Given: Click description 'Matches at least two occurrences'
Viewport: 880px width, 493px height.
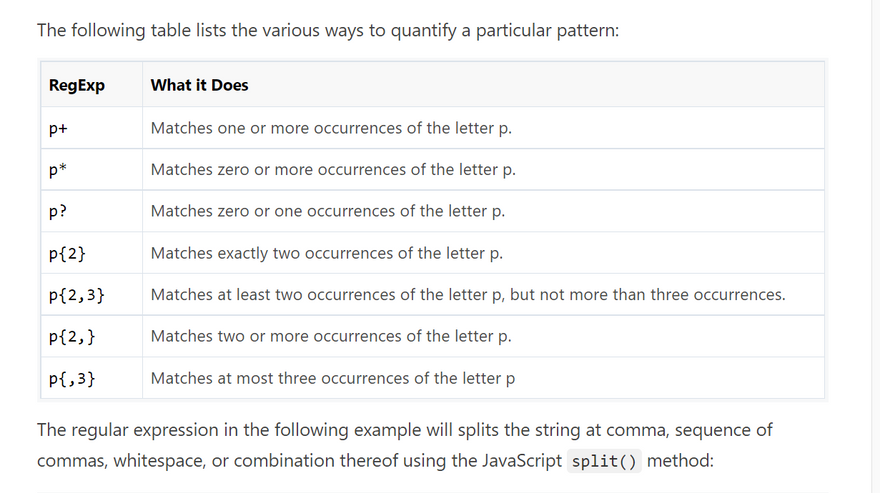Looking at the screenshot, I should [467, 295].
